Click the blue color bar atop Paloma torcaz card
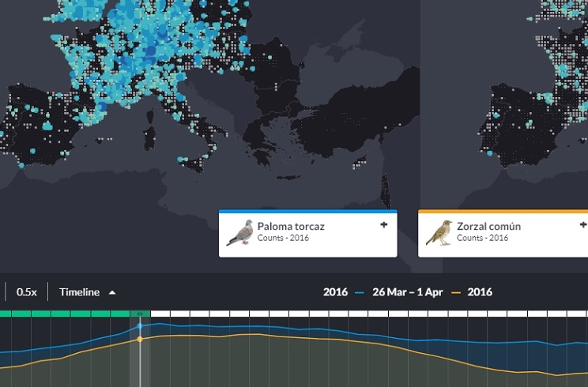 307,212
